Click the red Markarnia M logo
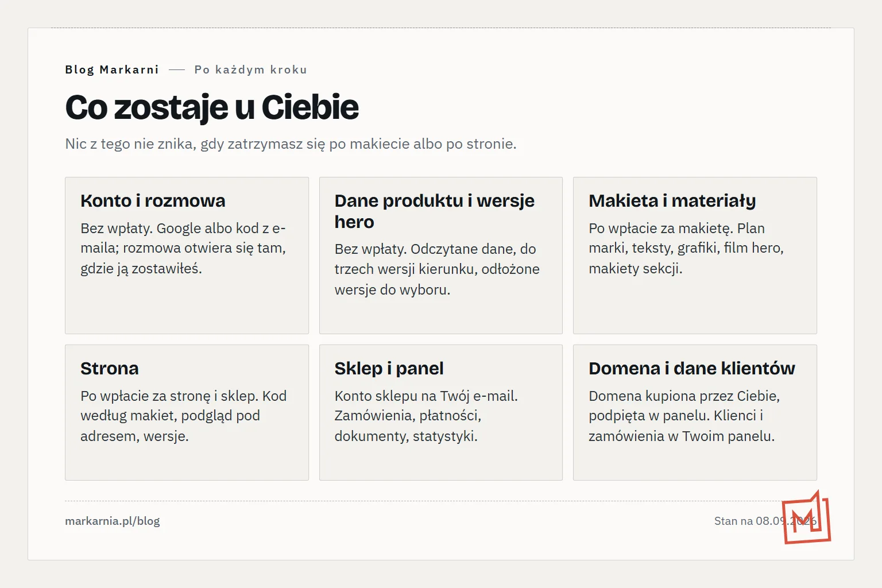882x588 pixels. pyautogui.click(x=807, y=517)
